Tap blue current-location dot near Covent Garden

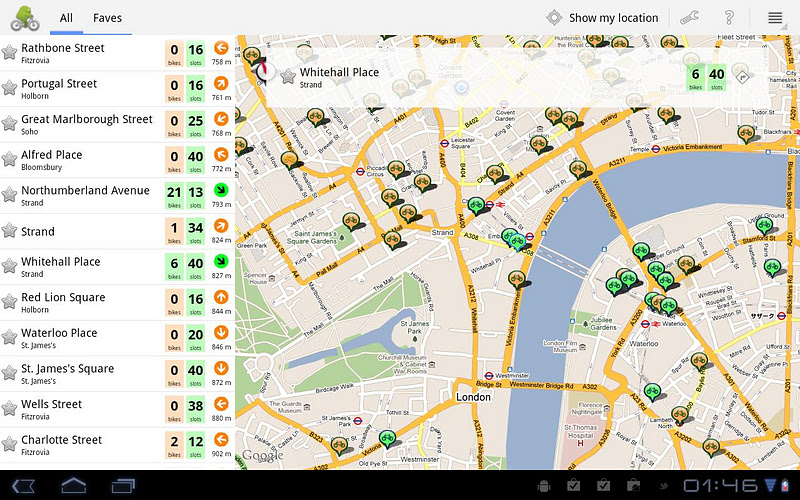[461, 88]
